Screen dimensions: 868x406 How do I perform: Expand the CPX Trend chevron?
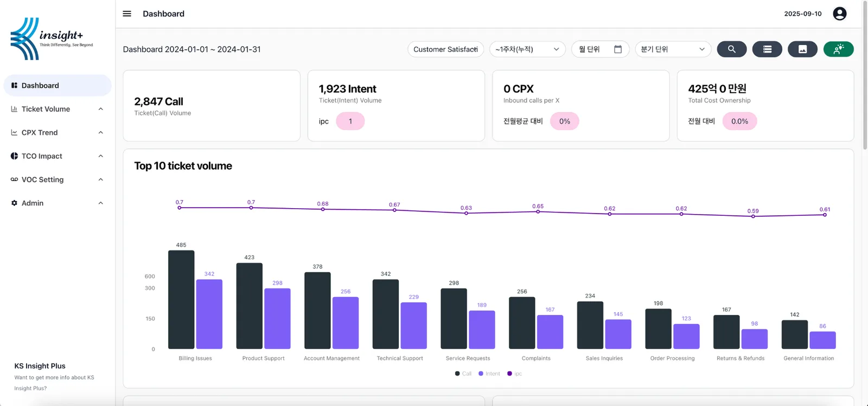(100, 132)
